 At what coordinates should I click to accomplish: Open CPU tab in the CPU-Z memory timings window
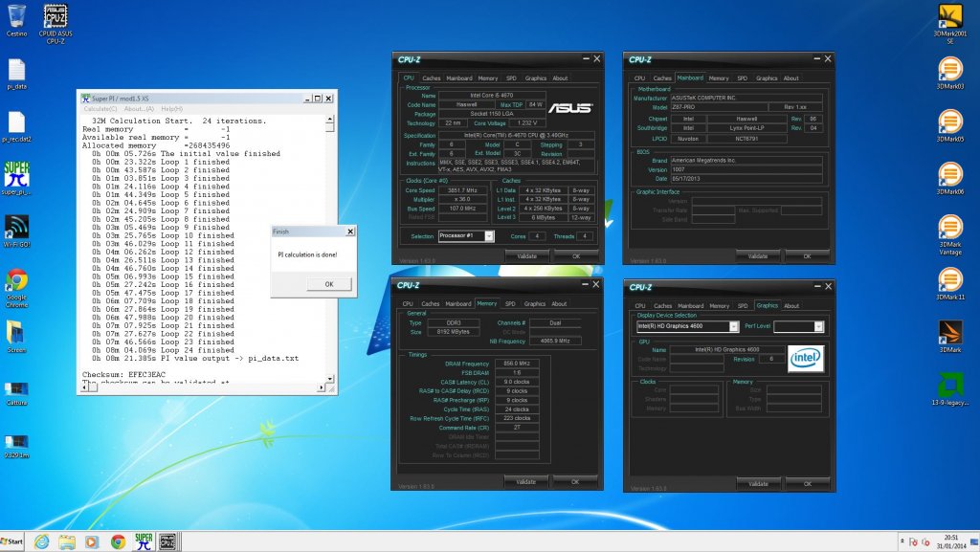(x=408, y=303)
